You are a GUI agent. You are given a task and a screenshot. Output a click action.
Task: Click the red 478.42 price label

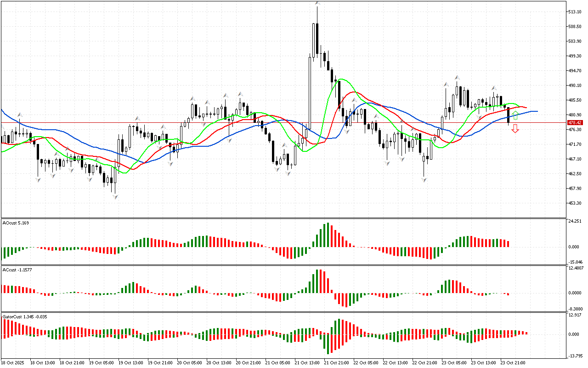(575, 123)
